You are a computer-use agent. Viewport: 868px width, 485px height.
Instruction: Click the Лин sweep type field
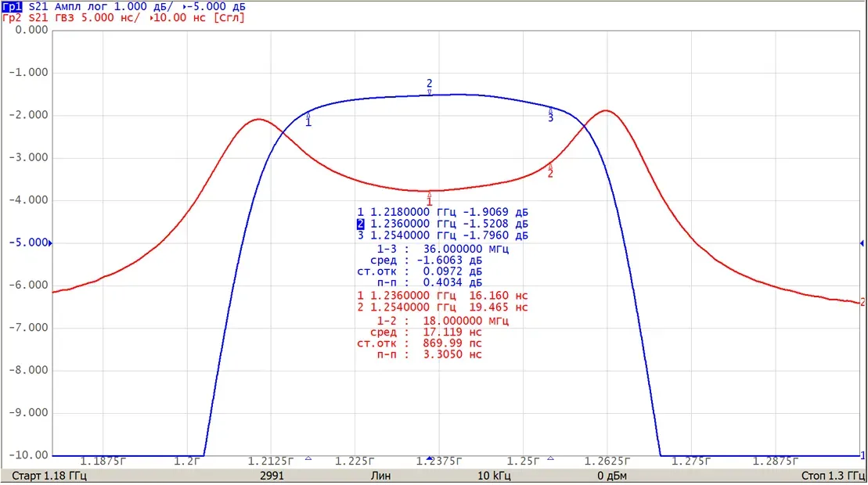(x=381, y=476)
